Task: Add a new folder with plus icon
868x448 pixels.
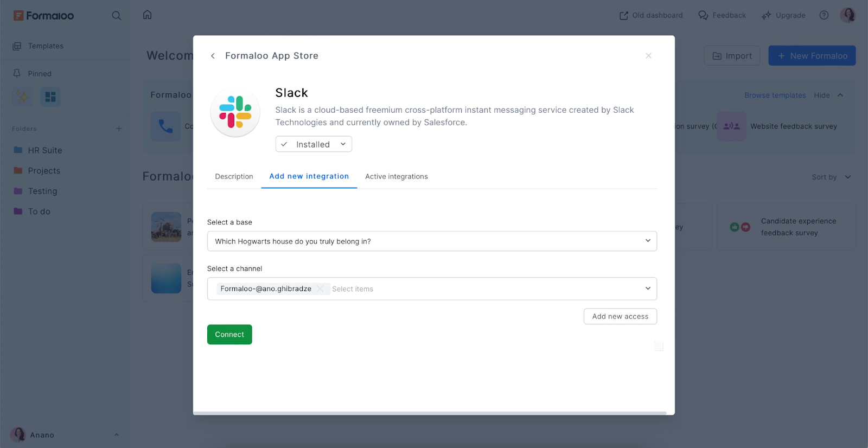Action: pos(119,129)
